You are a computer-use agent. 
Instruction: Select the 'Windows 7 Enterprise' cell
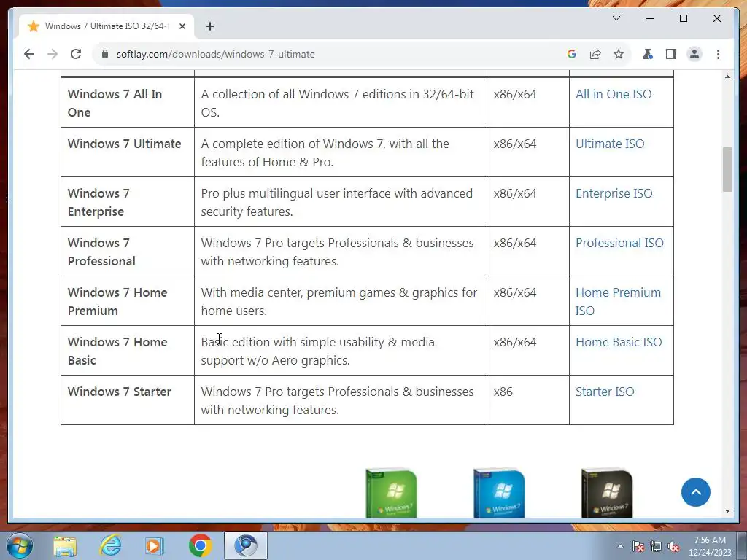coord(128,202)
